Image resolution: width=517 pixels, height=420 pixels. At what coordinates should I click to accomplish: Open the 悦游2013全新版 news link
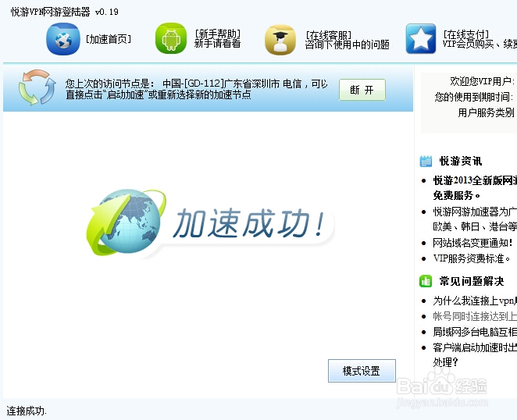pyautogui.click(x=475, y=187)
